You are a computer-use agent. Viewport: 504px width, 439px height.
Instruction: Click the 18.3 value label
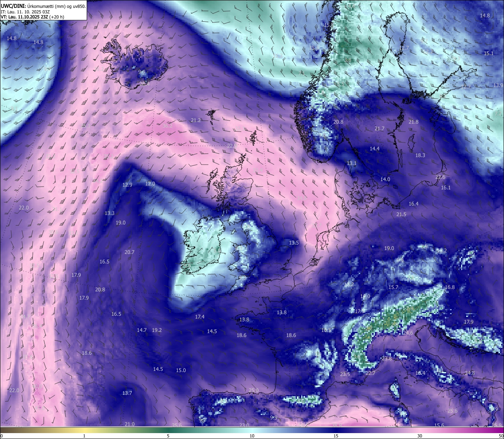pos(420,156)
